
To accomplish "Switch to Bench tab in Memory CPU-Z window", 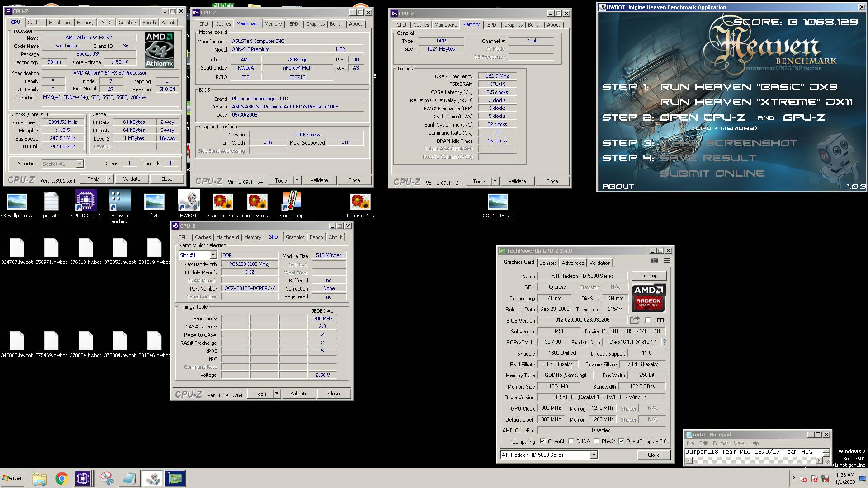I will tap(534, 25).
